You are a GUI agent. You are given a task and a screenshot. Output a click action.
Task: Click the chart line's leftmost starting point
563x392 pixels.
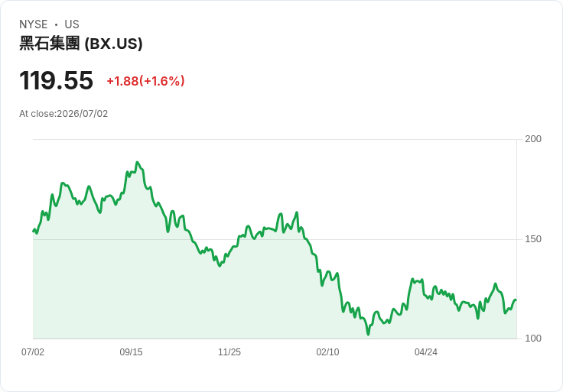pyautogui.click(x=34, y=232)
